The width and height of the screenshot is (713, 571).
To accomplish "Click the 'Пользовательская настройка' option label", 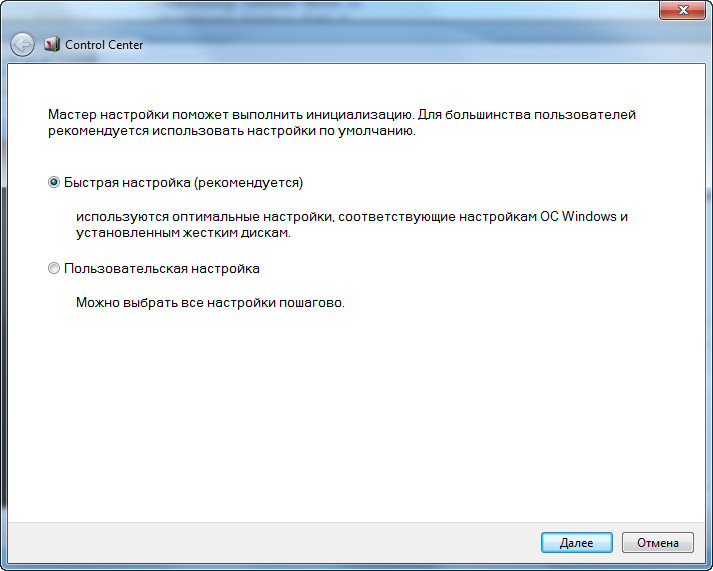I will click(x=162, y=269).
